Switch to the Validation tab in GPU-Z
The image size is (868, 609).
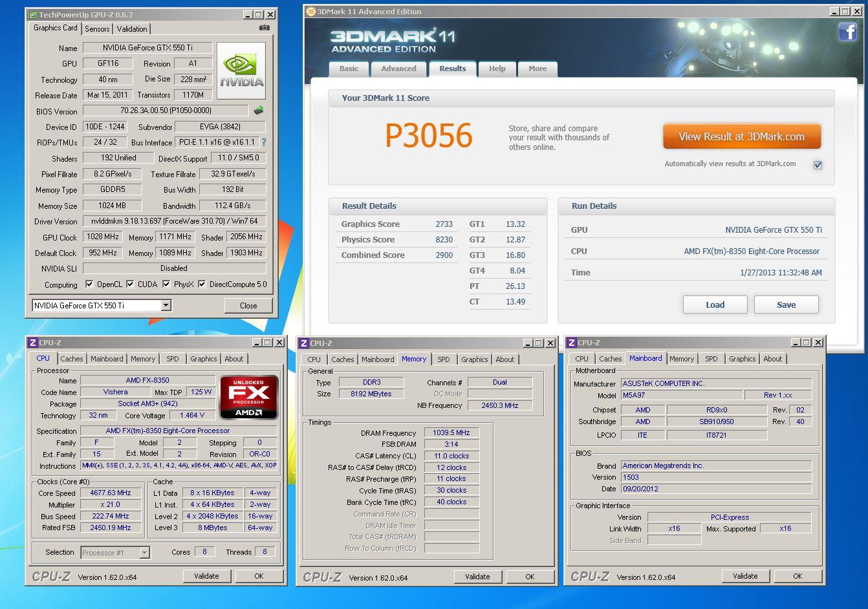(x=132, y=28)
